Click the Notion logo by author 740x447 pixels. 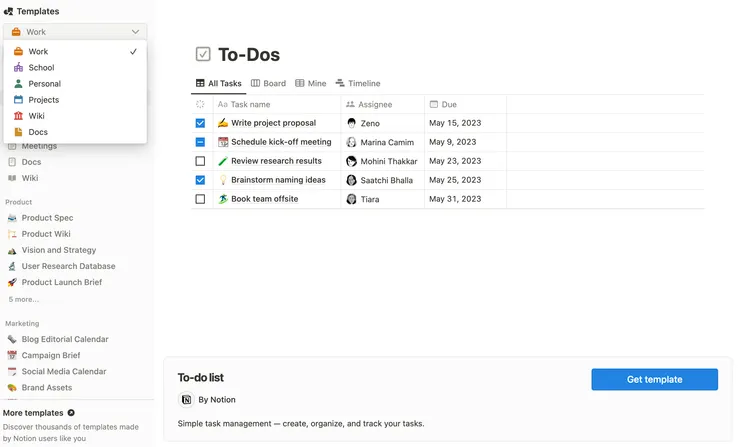pyautogui.click(x=186, y=399)
